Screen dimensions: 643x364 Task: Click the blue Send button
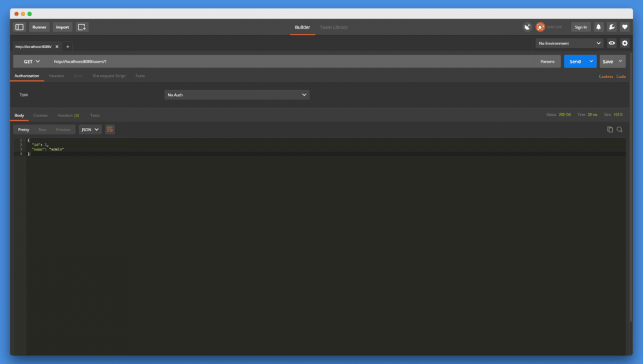click(x=575, y=62)
